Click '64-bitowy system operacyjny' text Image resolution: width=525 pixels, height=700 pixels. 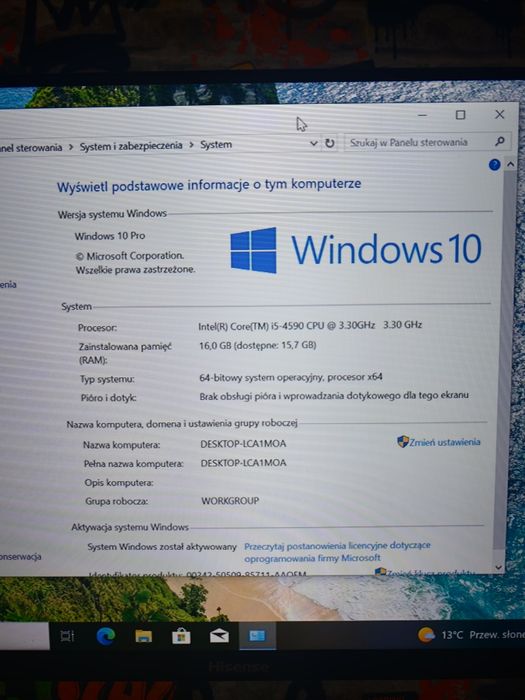coord(261,378)
